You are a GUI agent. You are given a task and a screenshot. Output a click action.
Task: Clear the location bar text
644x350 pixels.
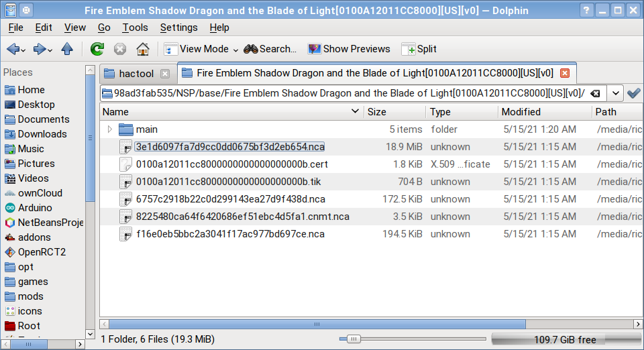pos(595,94)
